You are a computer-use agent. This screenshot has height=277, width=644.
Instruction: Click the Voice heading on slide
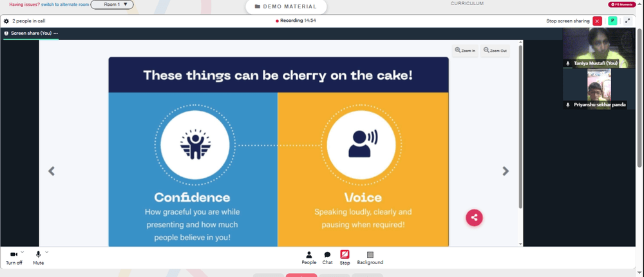tap(363, 197)
